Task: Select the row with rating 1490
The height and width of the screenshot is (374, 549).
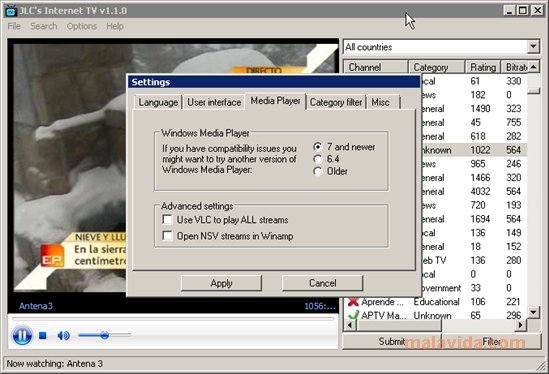Action: click(x=474, y=109)
